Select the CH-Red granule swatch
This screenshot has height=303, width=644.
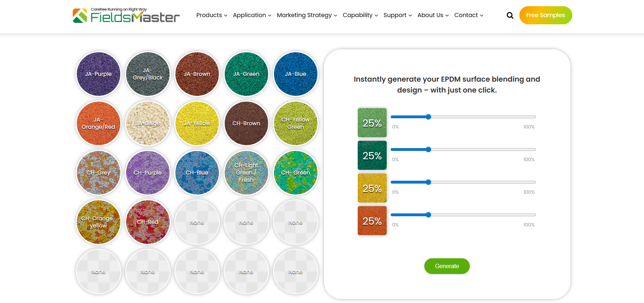click(148, 222)
